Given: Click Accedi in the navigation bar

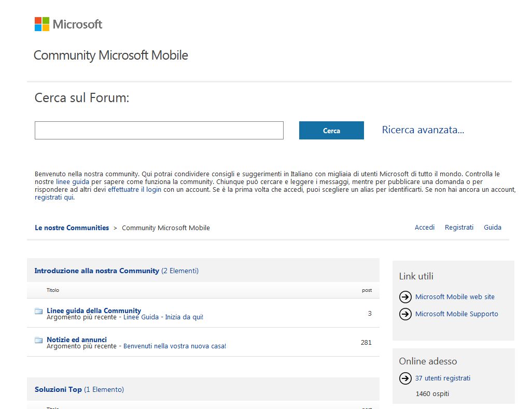Looking at the screenshot, I should click(x=425, y=228).
